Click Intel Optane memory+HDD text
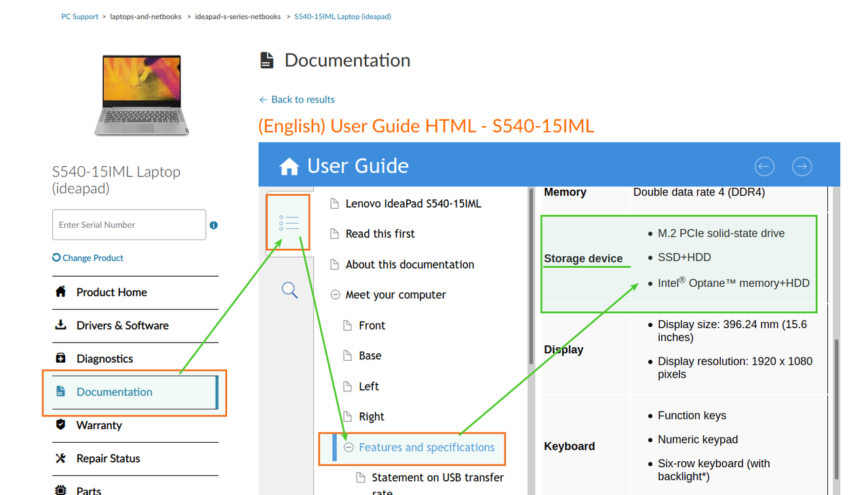 (734, 283)
